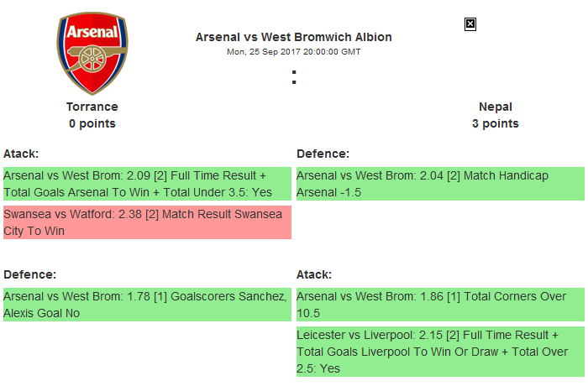
Task: Select player name Nepal
Action: click(x=496, y=107)
